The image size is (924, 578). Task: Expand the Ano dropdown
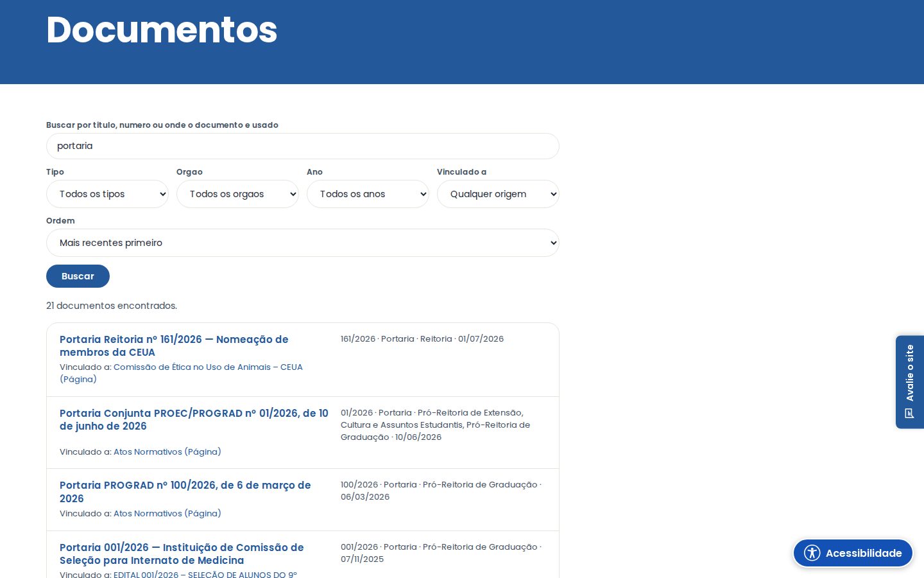pos(368,194)
